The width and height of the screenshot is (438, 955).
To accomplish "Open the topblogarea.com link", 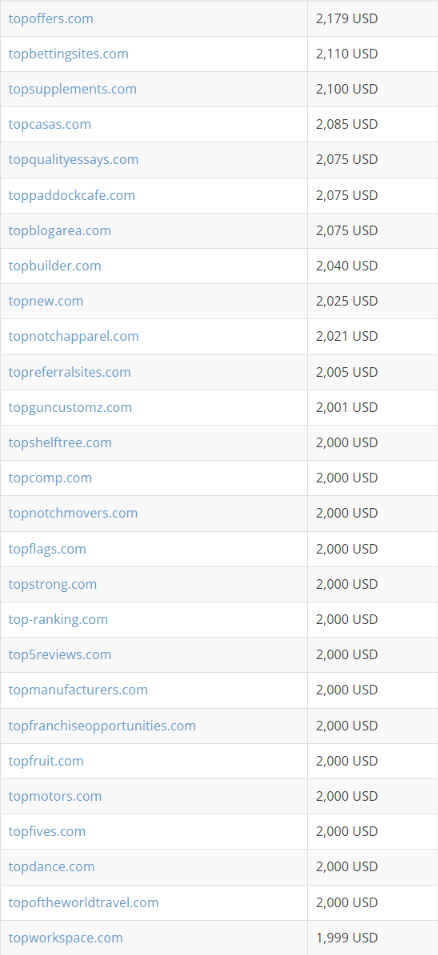I will coord(60,231).
